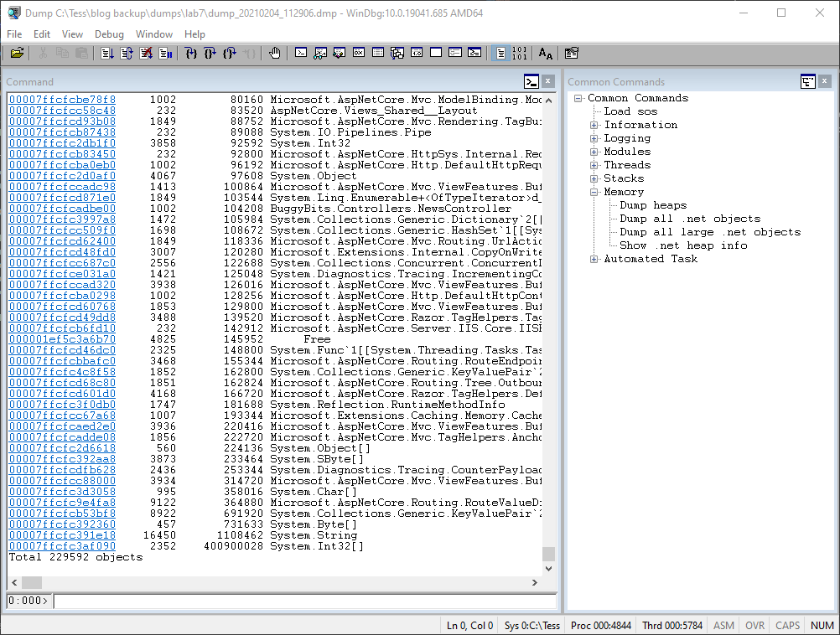The image size is (840, 635).
Task: Toggle Source mode on button
Action: pos(500,53)
